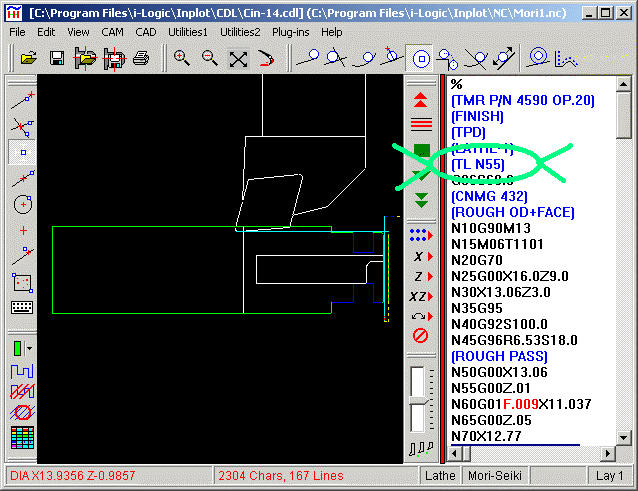Open the CAM menu
Screen dimensions: 638x491
point(112,32)
